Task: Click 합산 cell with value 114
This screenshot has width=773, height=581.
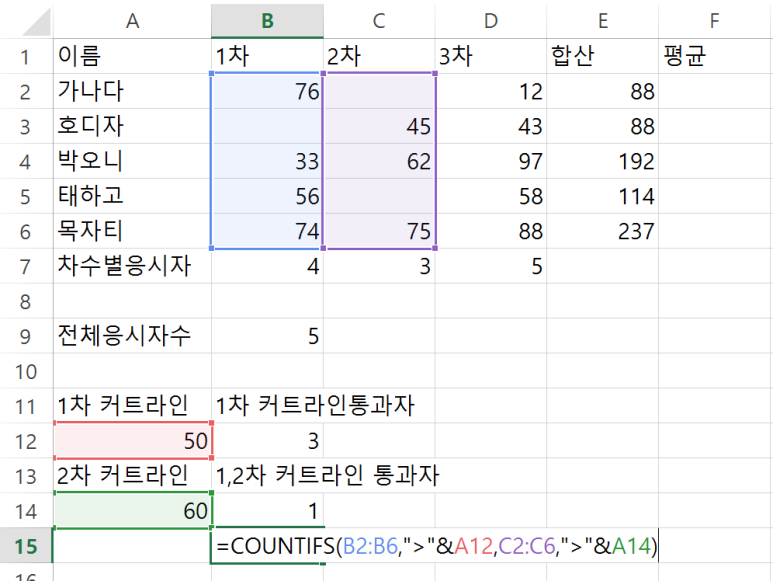Action: coord(602,197)
